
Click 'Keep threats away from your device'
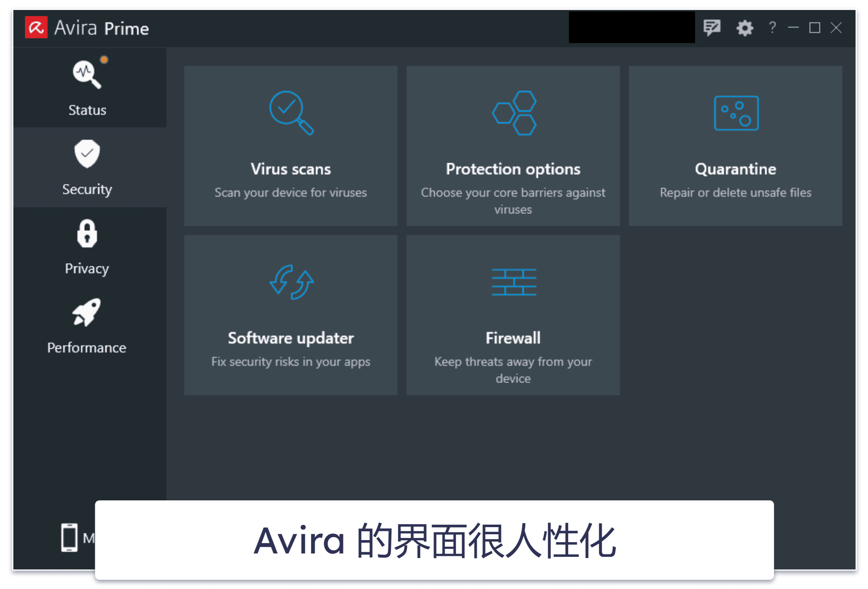[513, 370]
